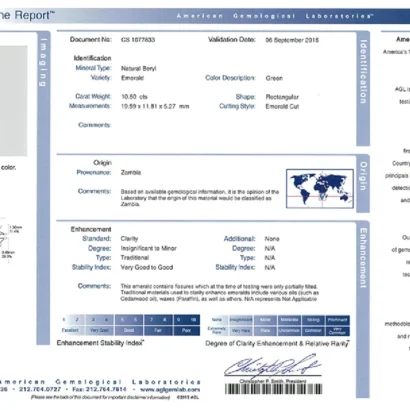This screenshot has width=410, height=410.
Task: Click the 'Origin' section heading
Action: (102, 163)
